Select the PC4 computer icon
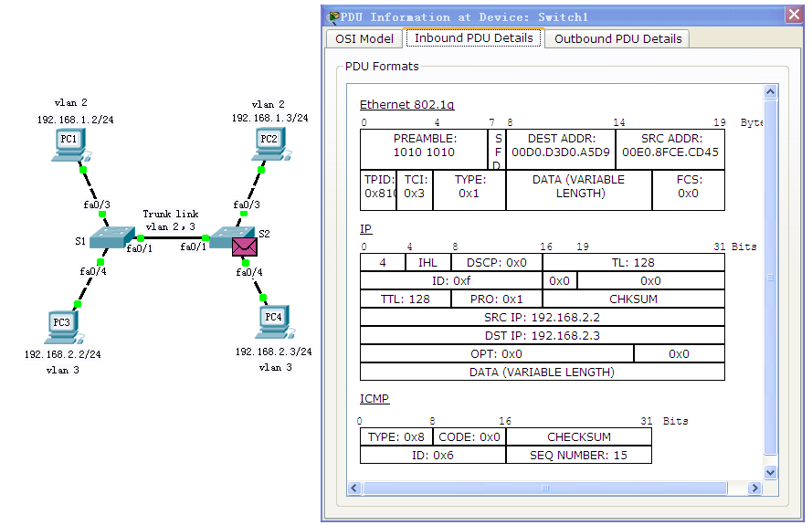This screenshot has height=525, width=812. click(x=276, y=322)
